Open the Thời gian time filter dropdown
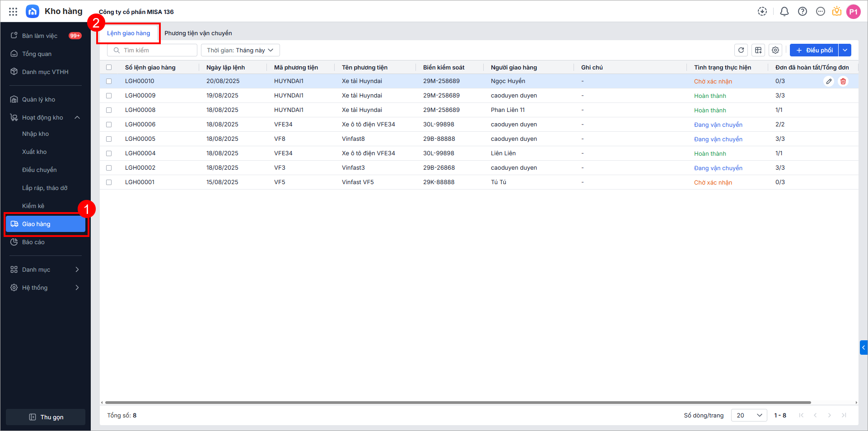868x431 pixels. pyautogui.click(x=240, y=50)
